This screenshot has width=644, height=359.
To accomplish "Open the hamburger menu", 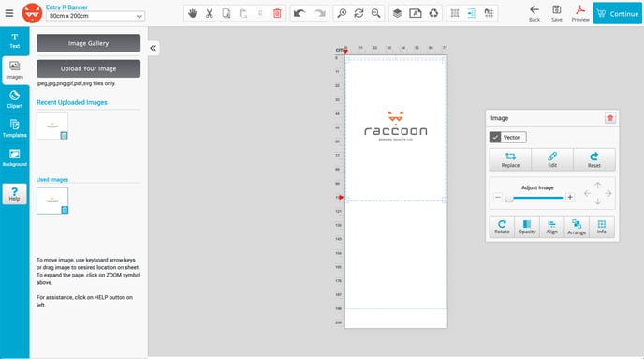I will click(x=9, y=13).
